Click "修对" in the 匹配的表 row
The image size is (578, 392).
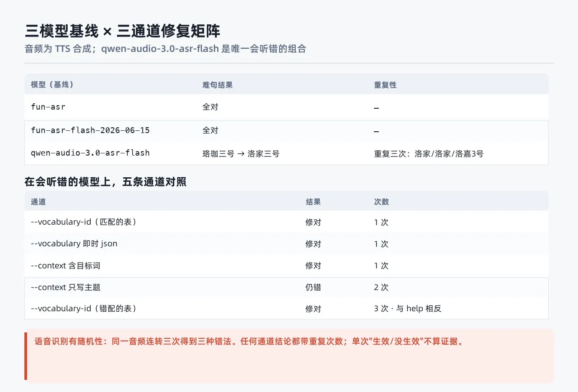[313, 222]
